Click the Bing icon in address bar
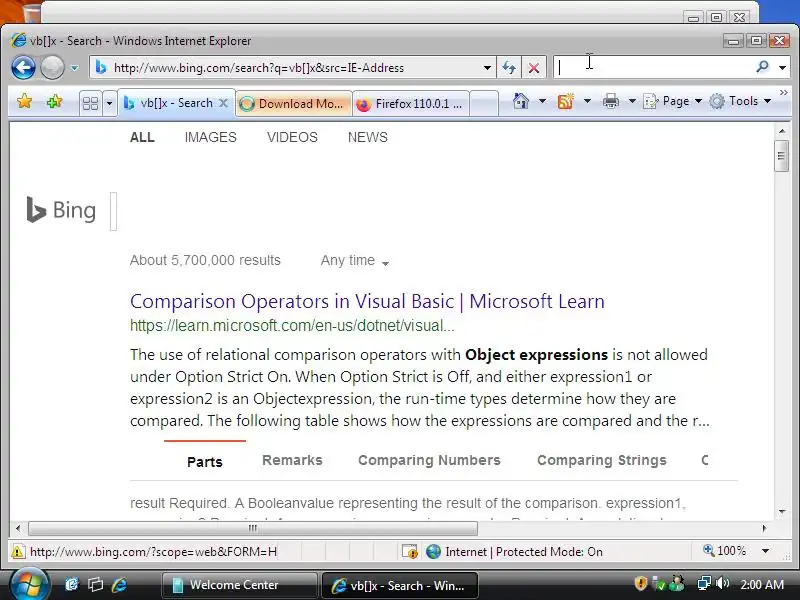The height and width of the screenshot is (600, 800). coord(101,67)
